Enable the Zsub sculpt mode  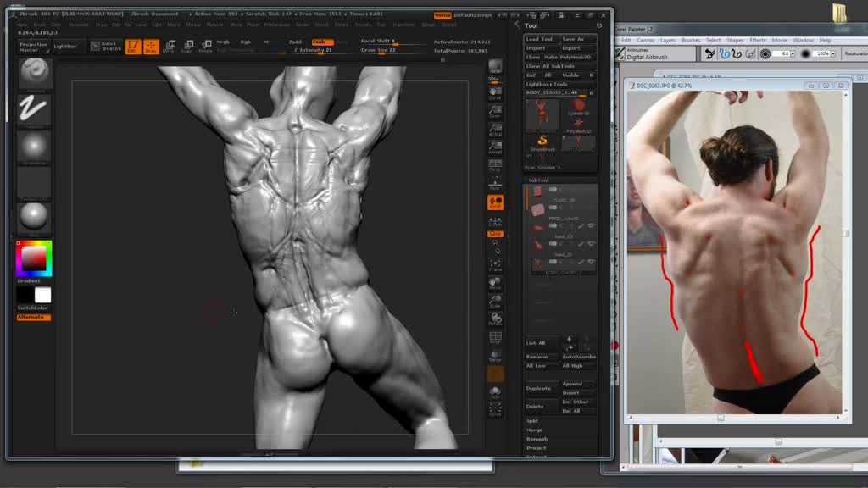322,42
